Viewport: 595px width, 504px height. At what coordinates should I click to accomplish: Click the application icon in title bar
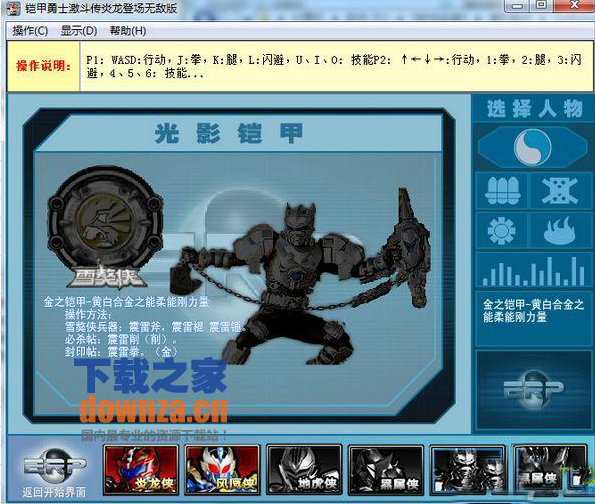click(14, 8)
